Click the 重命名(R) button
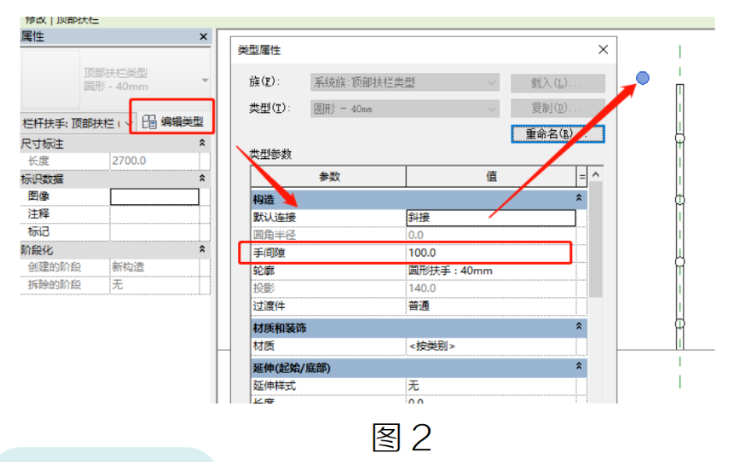 click(558, 134)
